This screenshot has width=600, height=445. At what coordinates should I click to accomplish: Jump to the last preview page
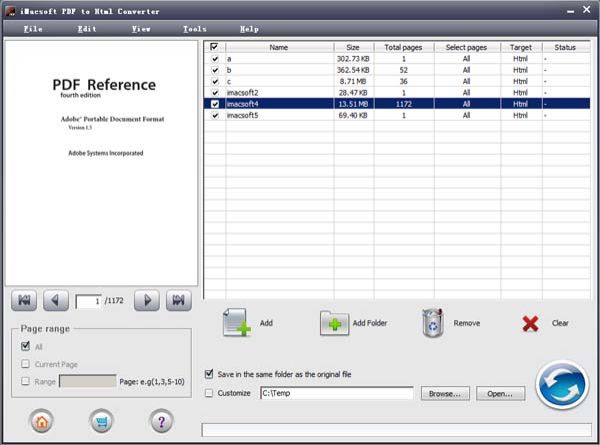[178, 300]
